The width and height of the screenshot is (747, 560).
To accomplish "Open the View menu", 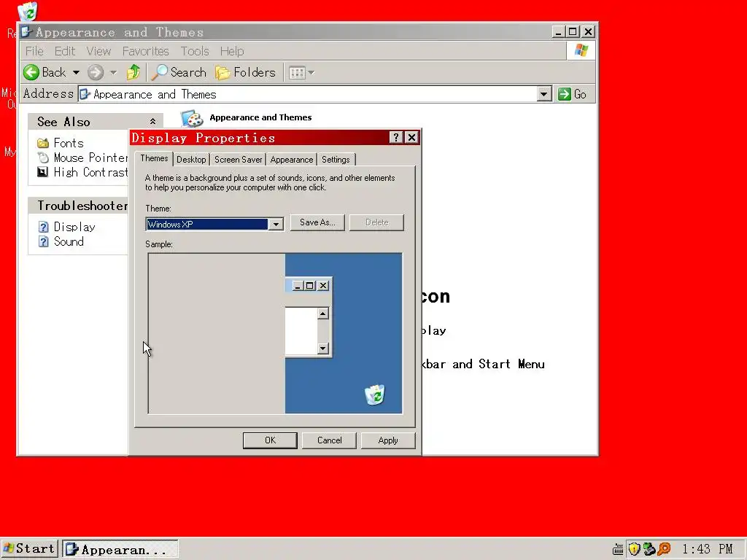I will click(98, 51).
